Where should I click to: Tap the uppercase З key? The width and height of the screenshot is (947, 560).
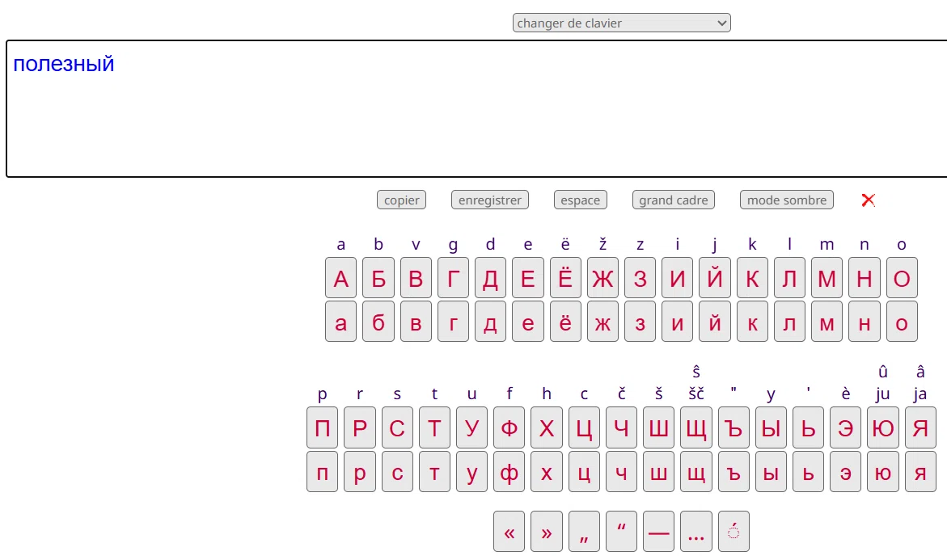click(x=640, y=278)
